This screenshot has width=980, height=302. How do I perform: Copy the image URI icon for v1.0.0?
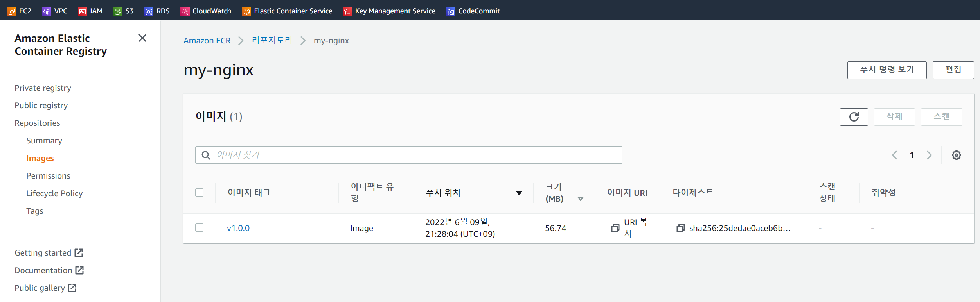point(615,228)
